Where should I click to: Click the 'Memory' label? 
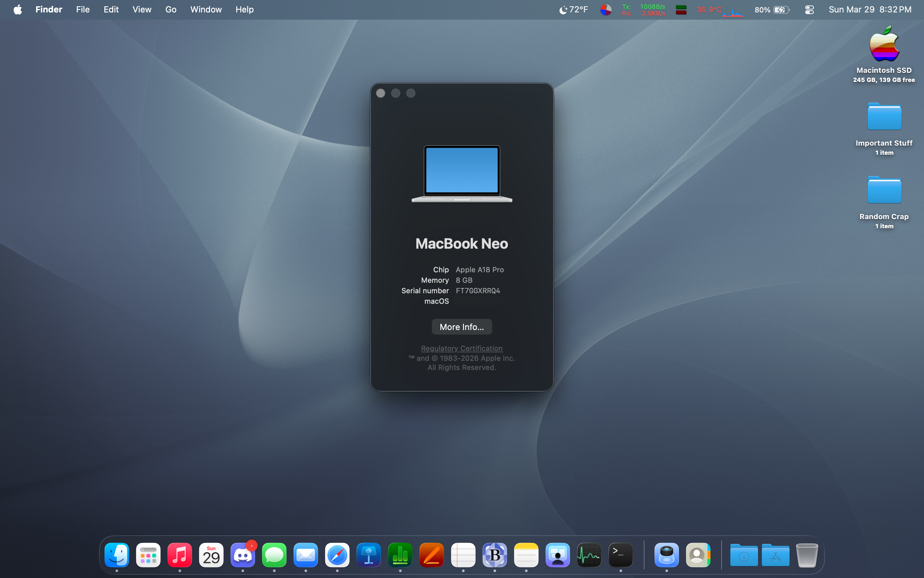(435, 280)
